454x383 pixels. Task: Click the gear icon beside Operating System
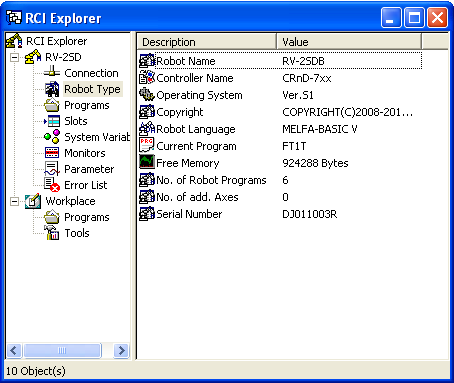[x=147, y=95]
